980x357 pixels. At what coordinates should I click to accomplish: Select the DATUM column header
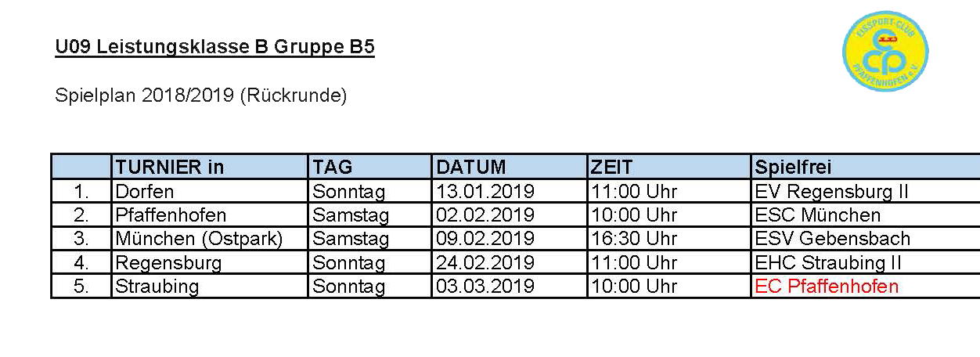click(x=510, y=167)
